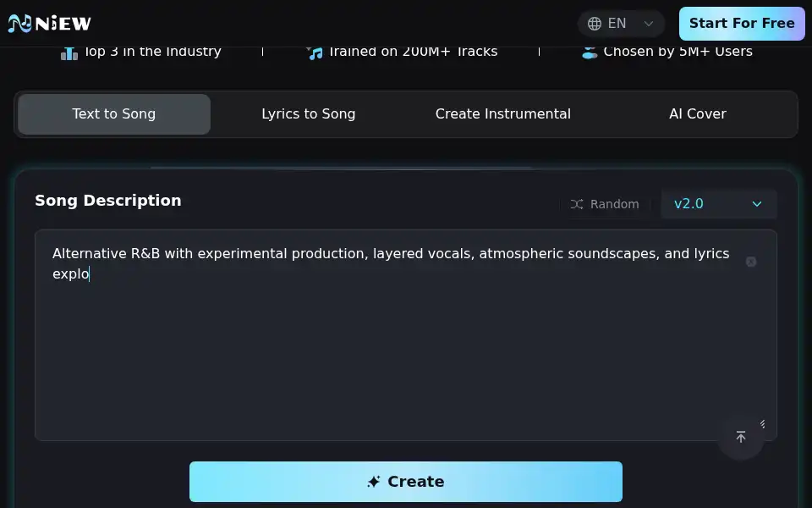Screen dimensions: 812x508
Task: Click Start For Free button
Action: [742, 24]
